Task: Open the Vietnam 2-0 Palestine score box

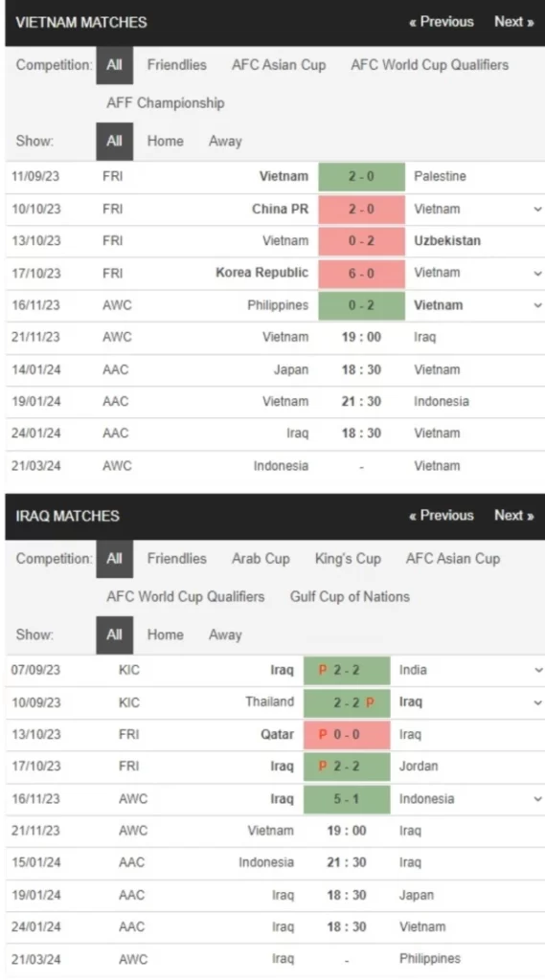Action: (x=362, y=177)
